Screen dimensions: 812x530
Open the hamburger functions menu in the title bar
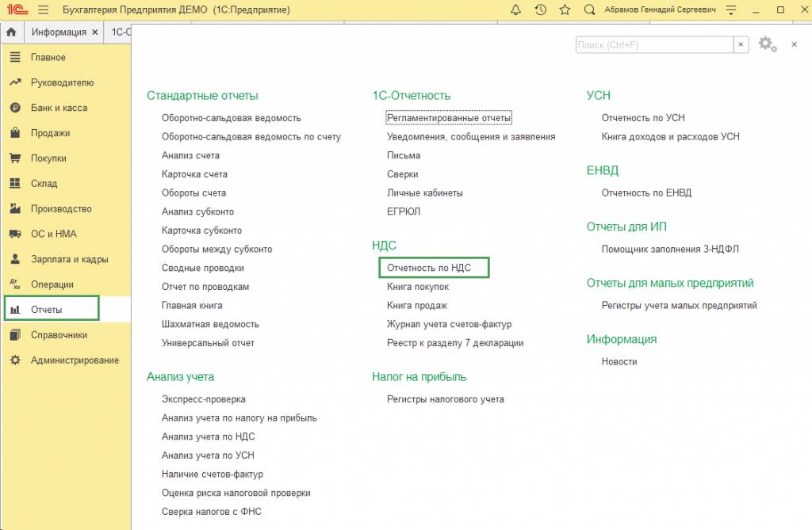point(44,10)
